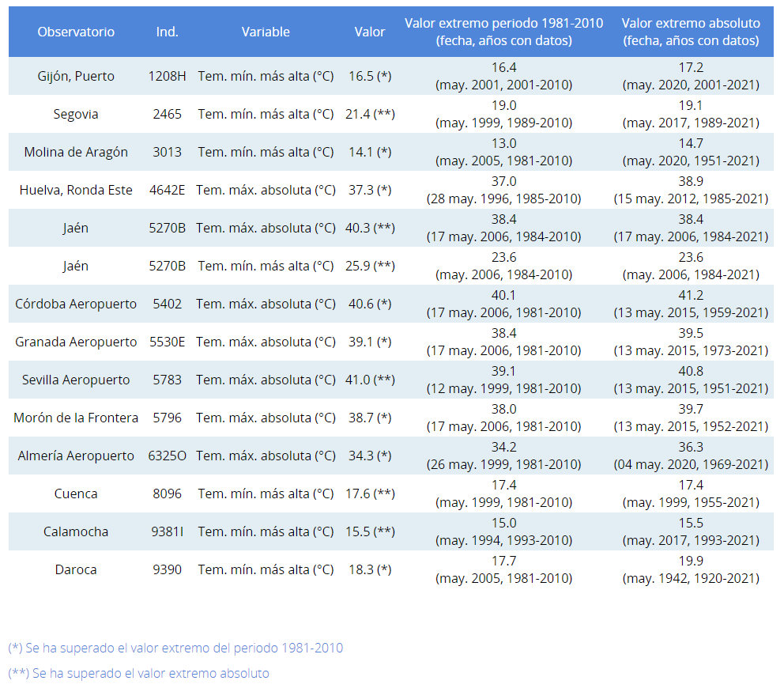
Task: Click value 40.6 (*) for Córdoba
Action: click(x=370, y=304)
